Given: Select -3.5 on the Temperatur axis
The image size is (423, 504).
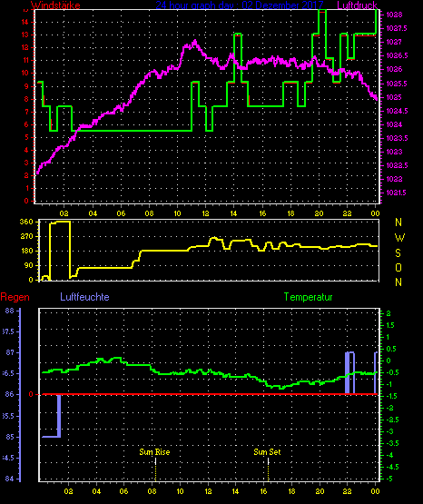Looking at the screenshot, I should (x=391, y=443).
